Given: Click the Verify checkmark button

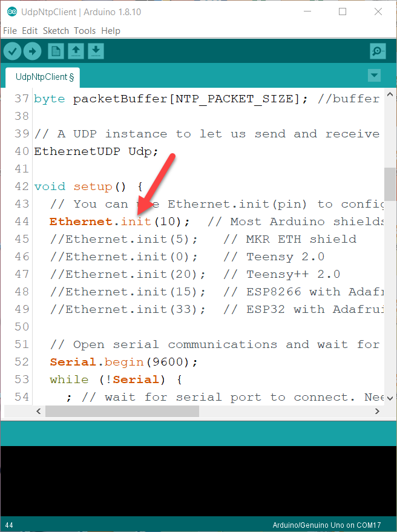Looking at the screenshot, I should pyautogui.click(x=12, y=51).
